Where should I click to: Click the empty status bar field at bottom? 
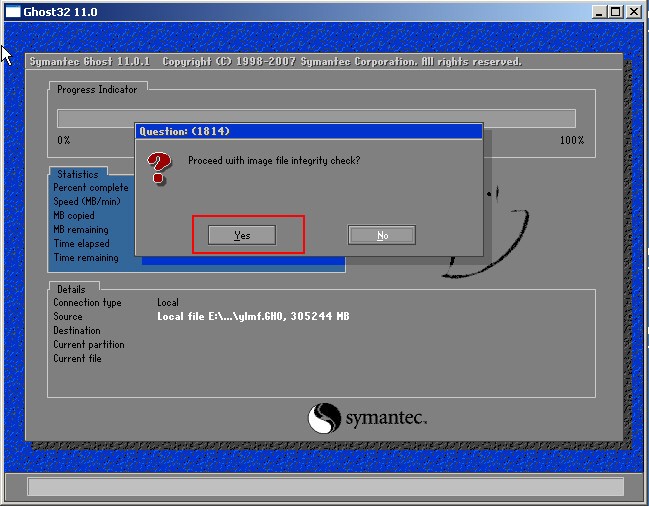click(325, 487)
